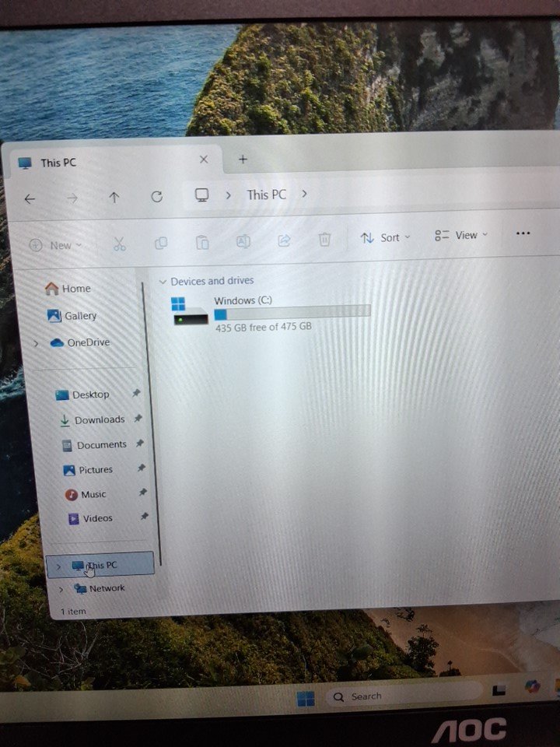Add a new tab with plus button
Screen dimensions: 560x747
point(243,159)
